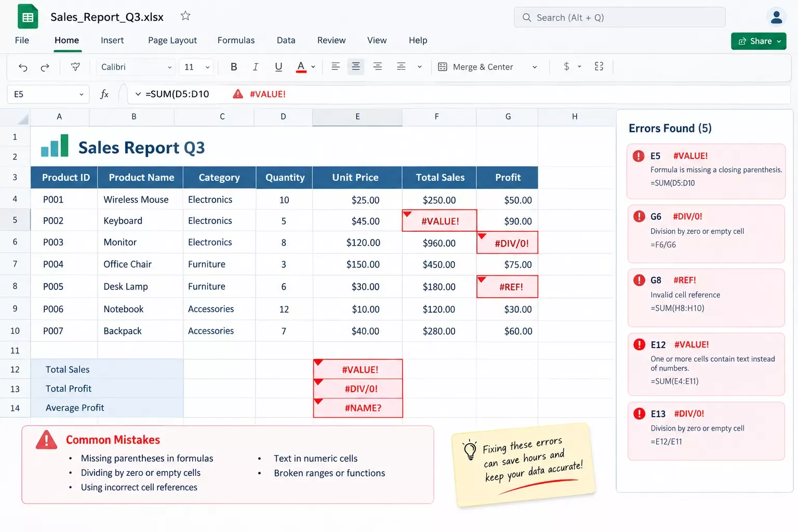Click the Undo arrow icon
Screen dimensions: 798x532
23,67
